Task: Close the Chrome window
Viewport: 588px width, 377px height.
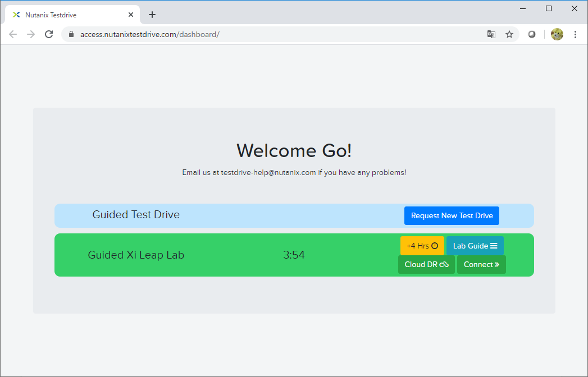Action: click(x=575, y=8)
